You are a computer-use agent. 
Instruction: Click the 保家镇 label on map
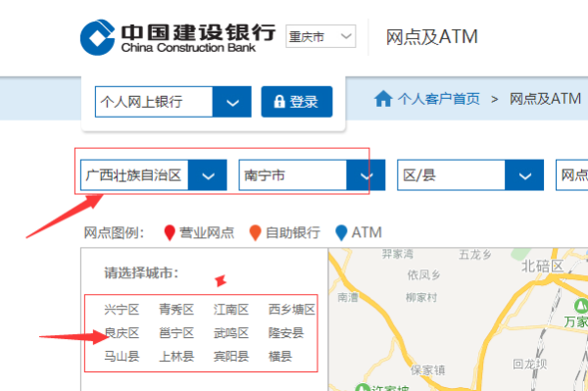point(428,370)
